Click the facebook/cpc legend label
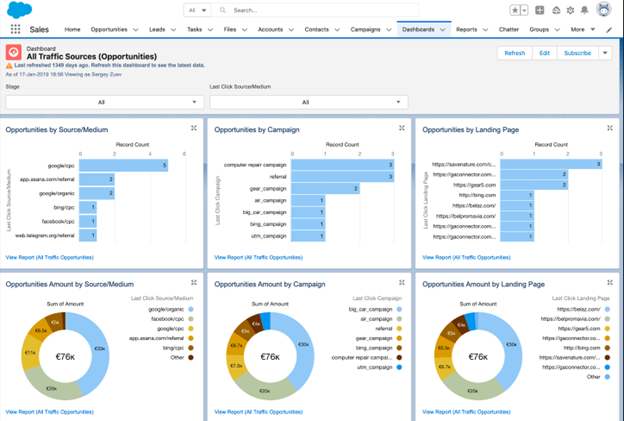 [167, 319]
